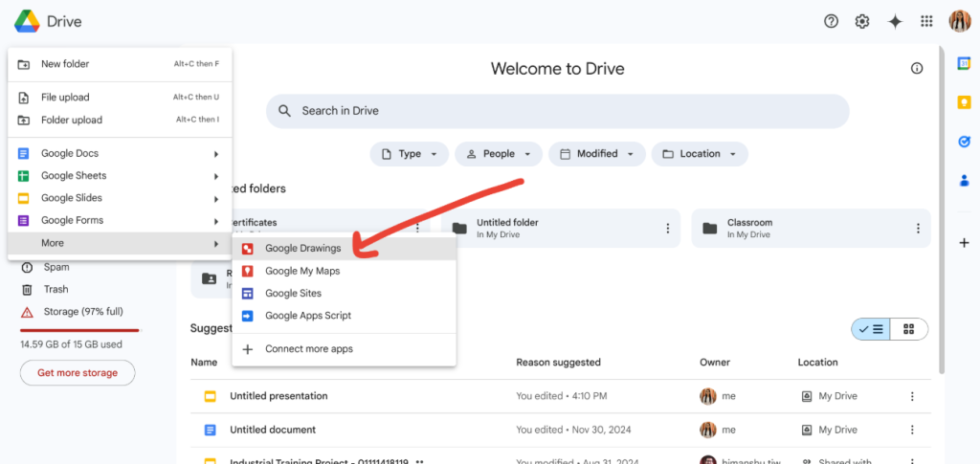Open Contacts in side panel
This screenshot has width=980, height=464.
pos(964,180)
